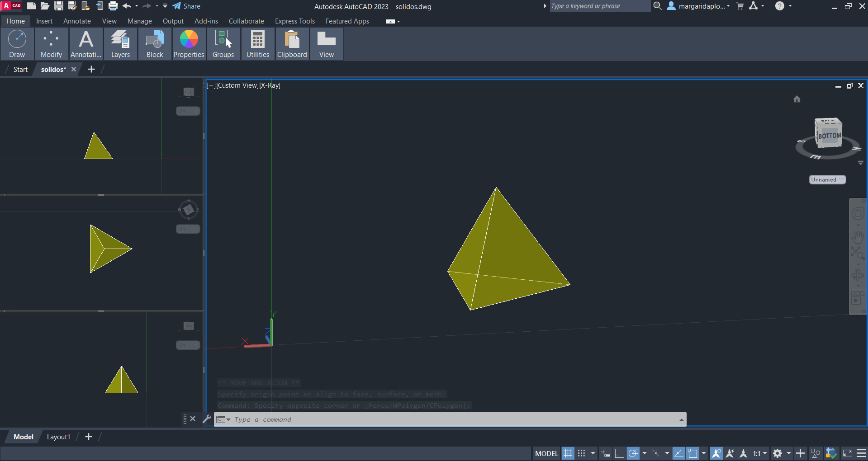Click the MODEL space button

click(546, 453)
